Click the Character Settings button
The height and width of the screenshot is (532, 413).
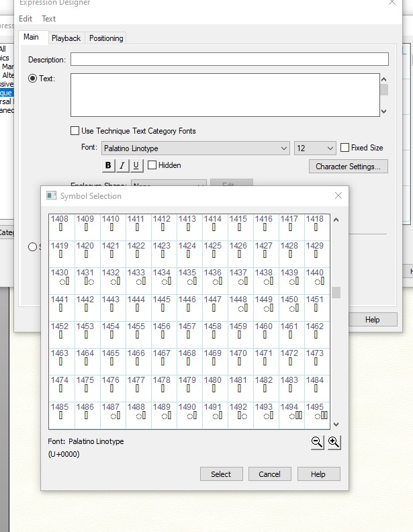(x=348, y=166)
